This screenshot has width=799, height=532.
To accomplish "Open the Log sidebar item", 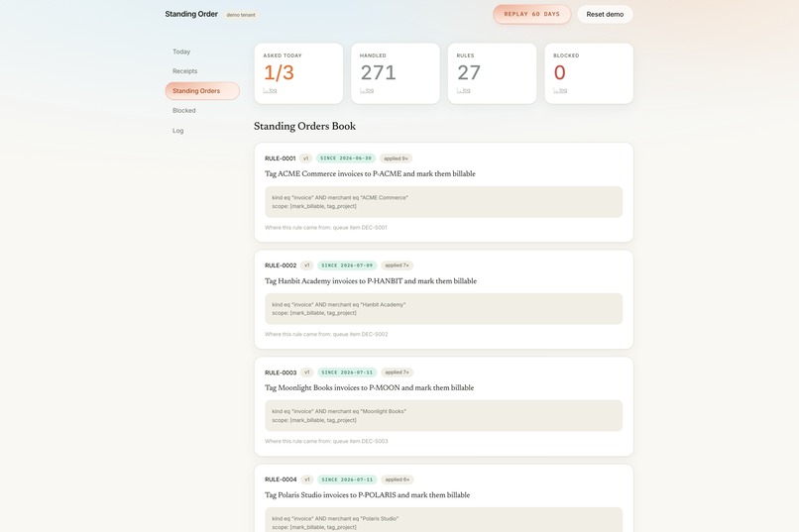I will pyautogui.click(x=177, y=131).
